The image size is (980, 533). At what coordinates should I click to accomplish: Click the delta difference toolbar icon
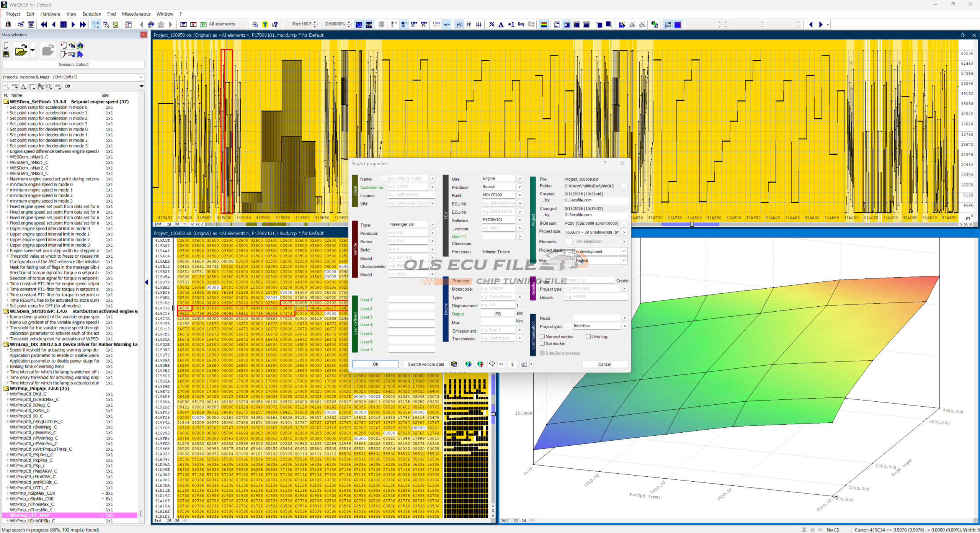tap(501, 25)
